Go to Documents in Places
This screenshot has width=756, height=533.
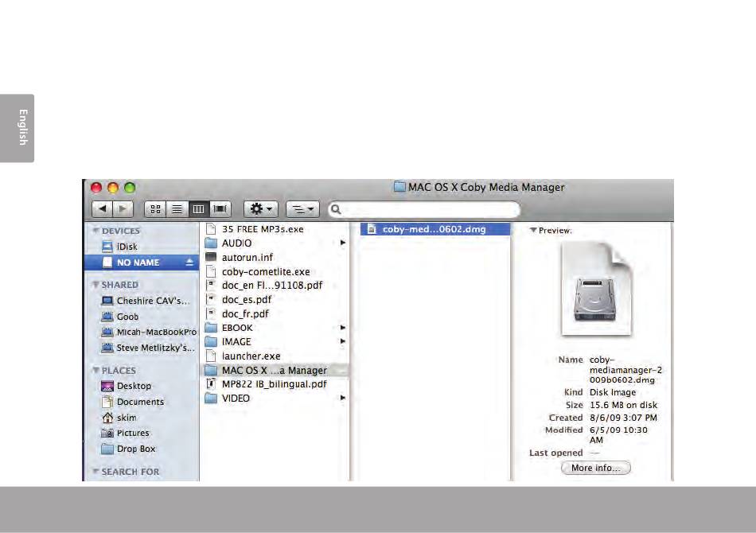point(142,402)
